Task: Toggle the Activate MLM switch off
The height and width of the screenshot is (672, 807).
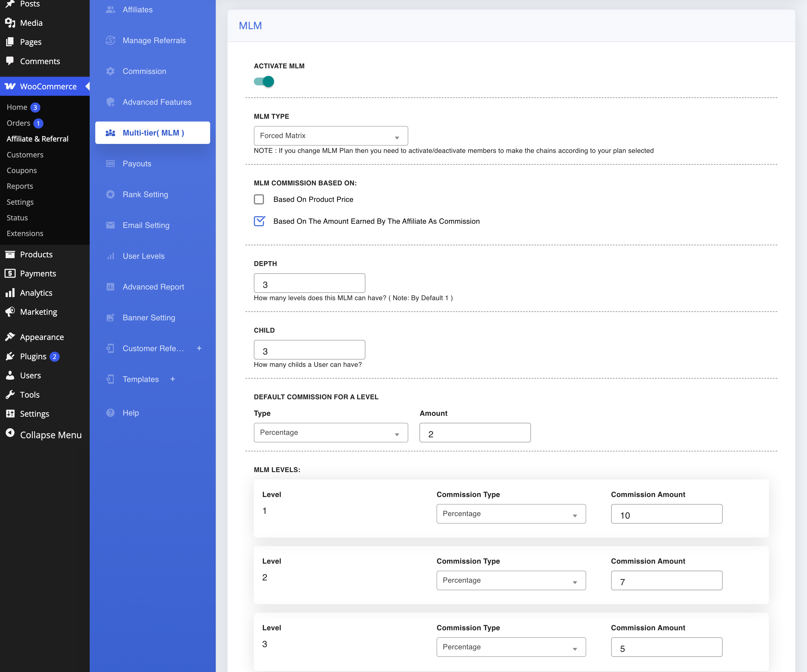Action: pyautogui.click(x=264, y=81)
